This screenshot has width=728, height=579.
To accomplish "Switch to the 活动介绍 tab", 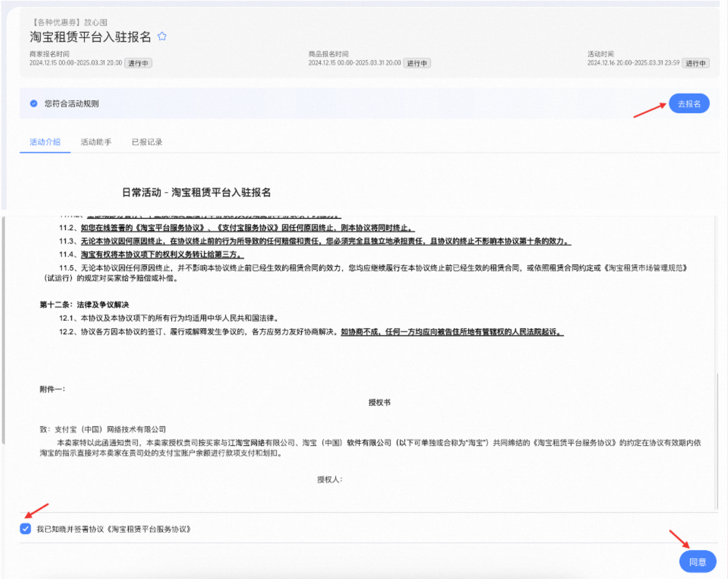I will click(x=45, y=142).
